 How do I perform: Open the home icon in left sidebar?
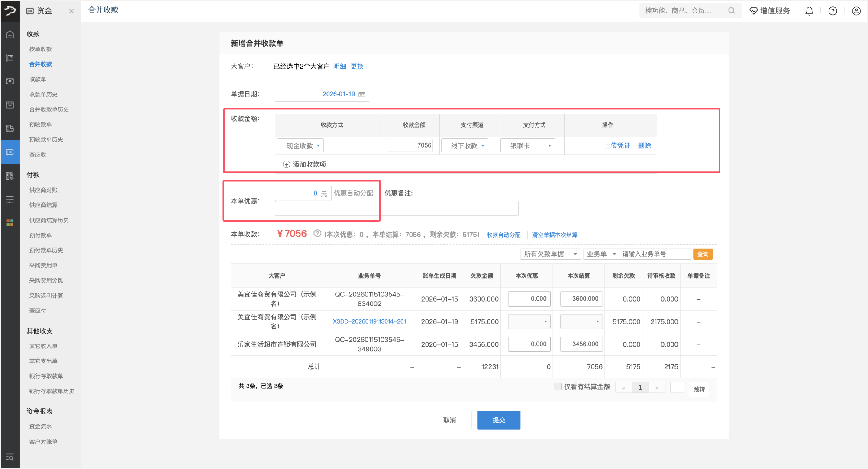click(x=10, y=35)
